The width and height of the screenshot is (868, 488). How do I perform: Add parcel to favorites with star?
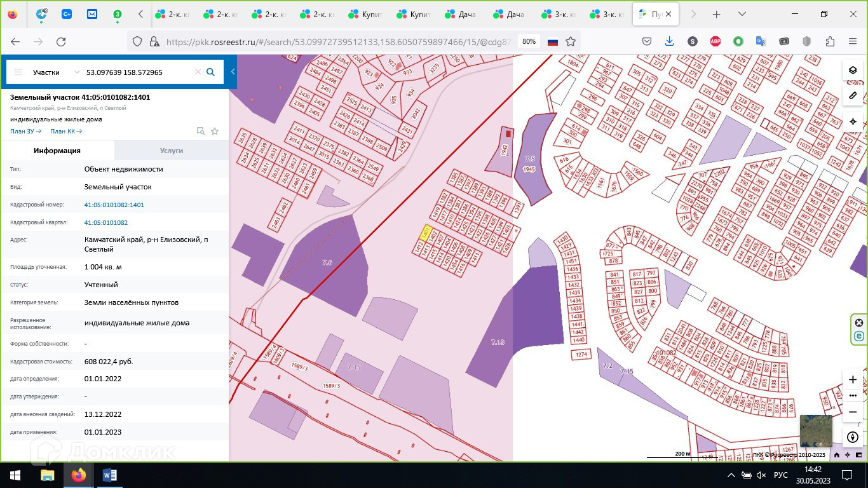point(215,132)
